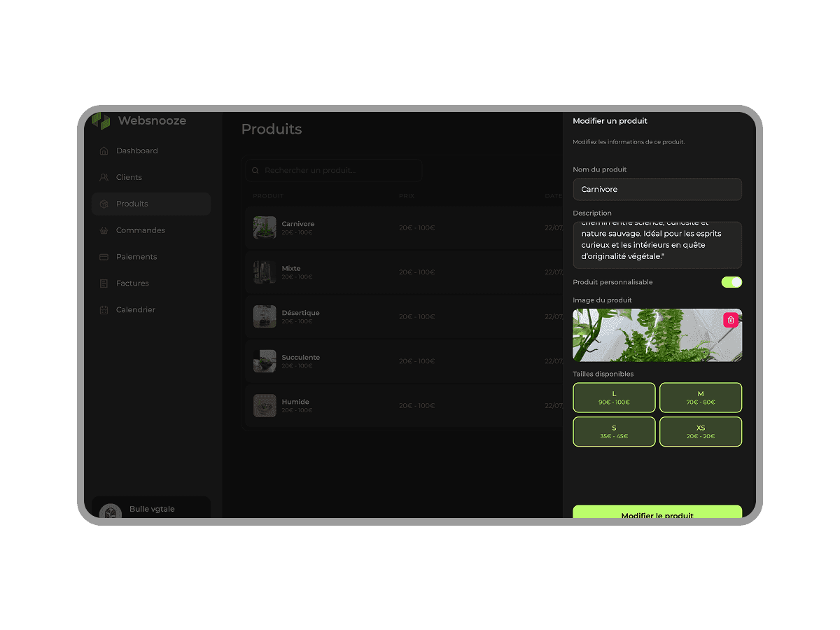Image resolution: width=840 pixels, height=630 pixels.
Task: Click the Calendrier calendar icon
Action: tap(104, 310)
